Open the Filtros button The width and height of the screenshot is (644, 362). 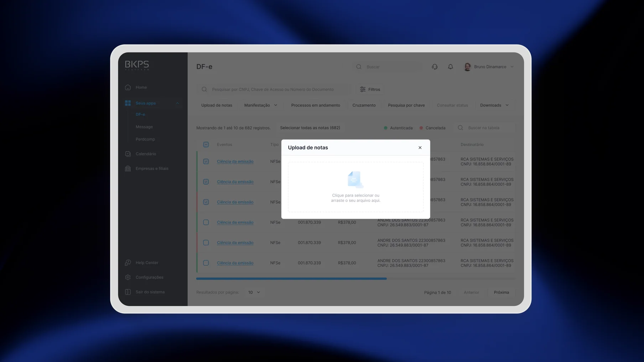point(370,89)
